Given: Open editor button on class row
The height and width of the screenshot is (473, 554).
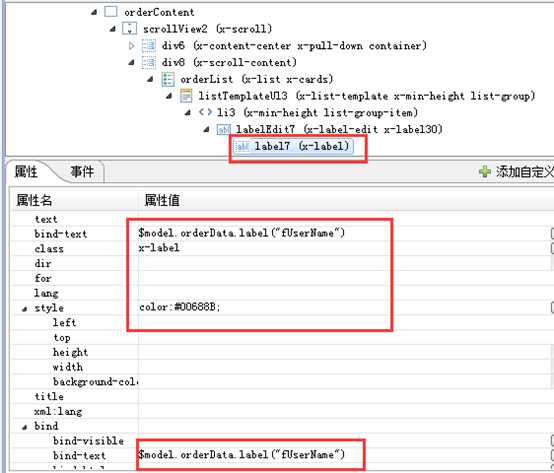Looking at the screenshot, I should (552, 249).
